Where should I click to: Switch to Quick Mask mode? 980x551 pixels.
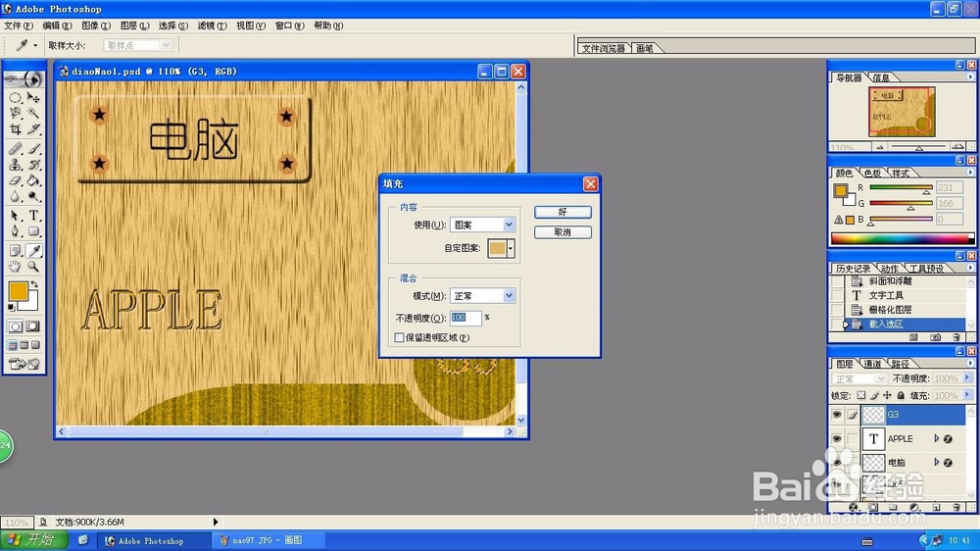tap(33, 326)
